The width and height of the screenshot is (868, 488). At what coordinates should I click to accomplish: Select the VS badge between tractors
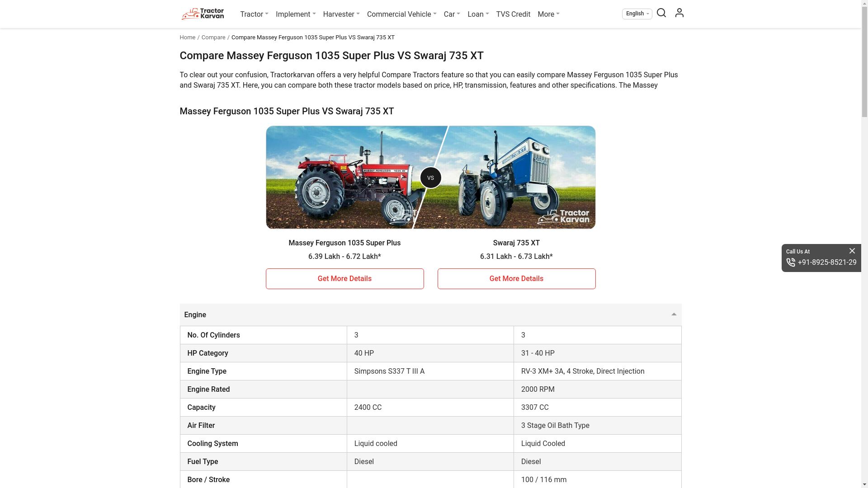[x=430, y=178]
